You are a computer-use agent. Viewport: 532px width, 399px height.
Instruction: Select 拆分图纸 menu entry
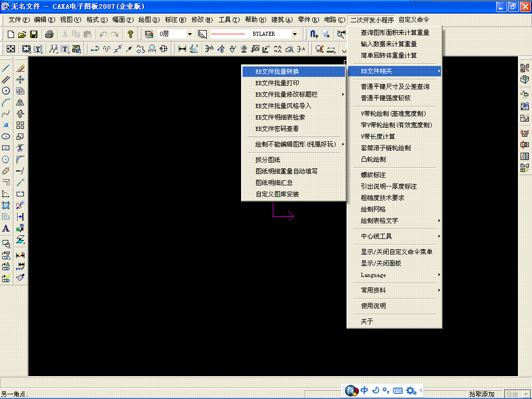pyautogui.click(x=294, y=160)
